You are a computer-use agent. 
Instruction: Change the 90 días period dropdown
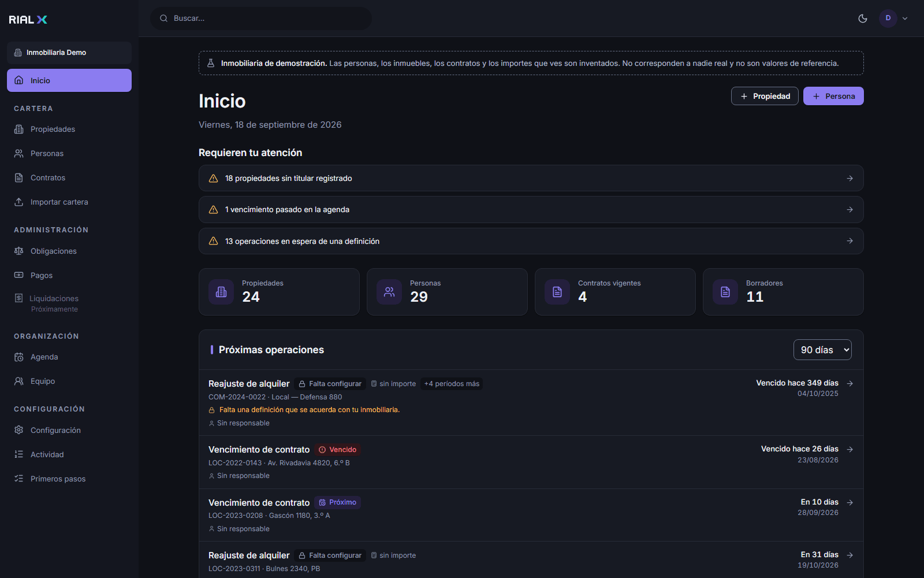click(x=822, y=350)
